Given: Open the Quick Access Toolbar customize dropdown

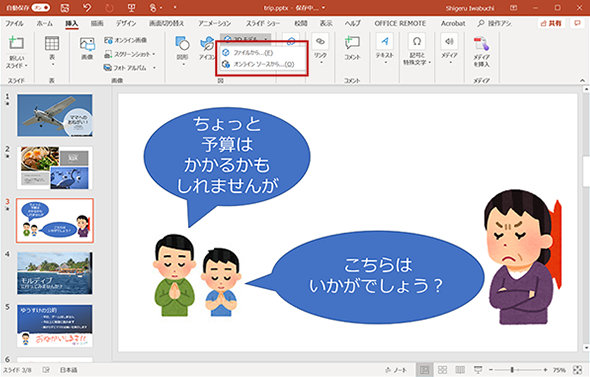Looking at the screenshot, I should pos(175,8).
